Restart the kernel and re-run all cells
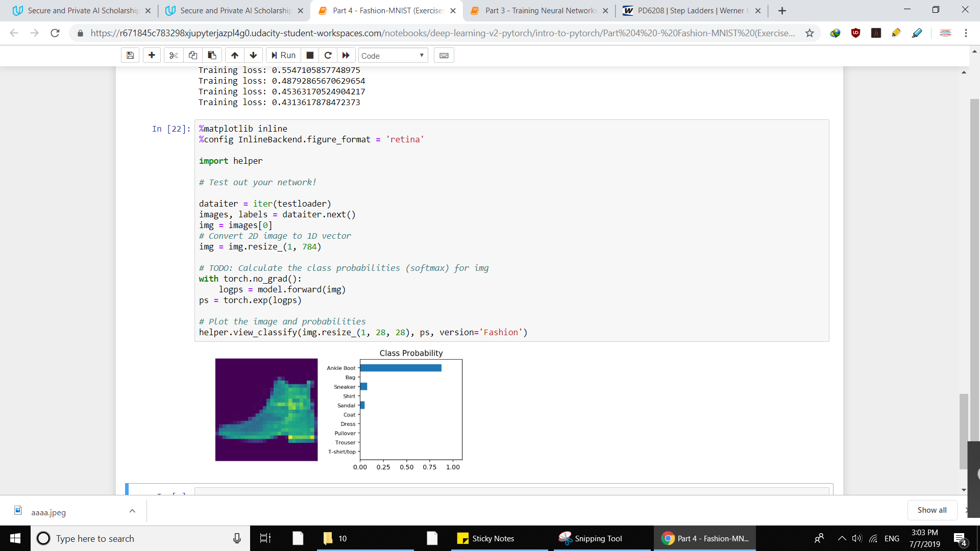The width and height of the screenshot is (980, 551). coord(346,56)
